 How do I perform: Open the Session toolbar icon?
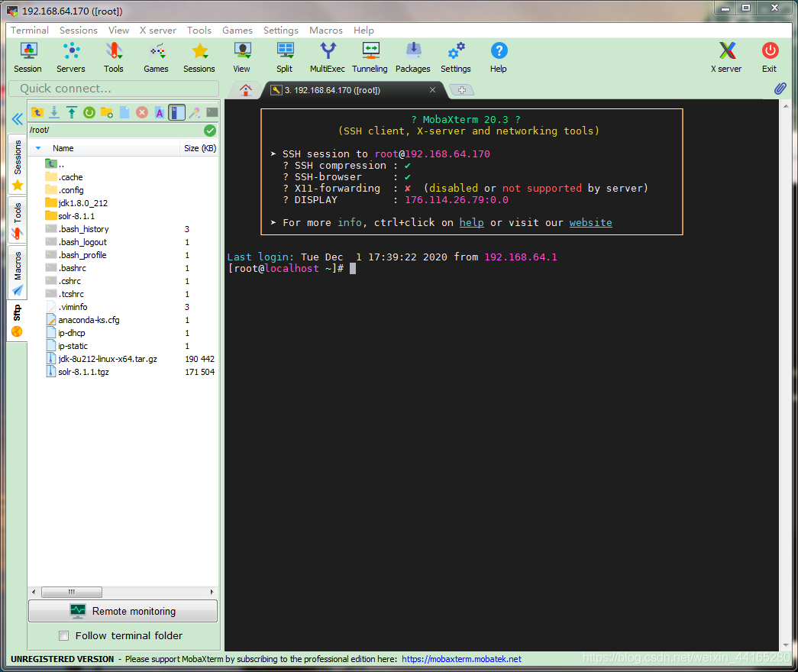28,57
